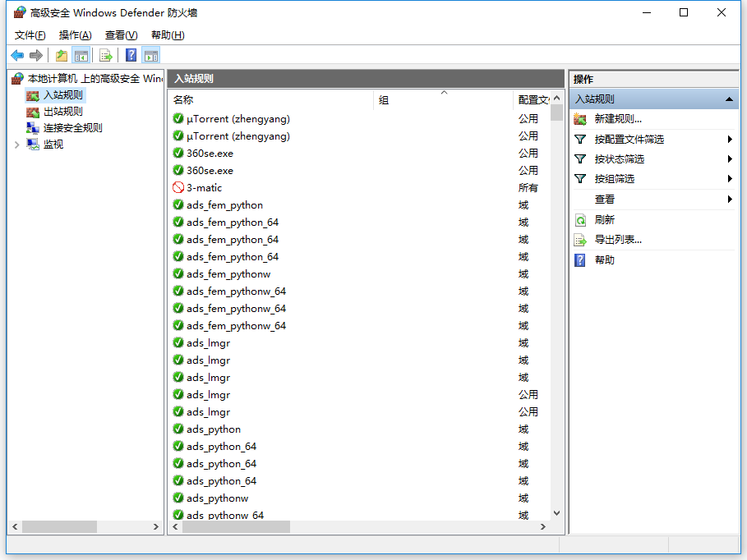Click the filter funnel icon for 按配置文件筛选
Screen dimensions: 747x560
[580, 139]
